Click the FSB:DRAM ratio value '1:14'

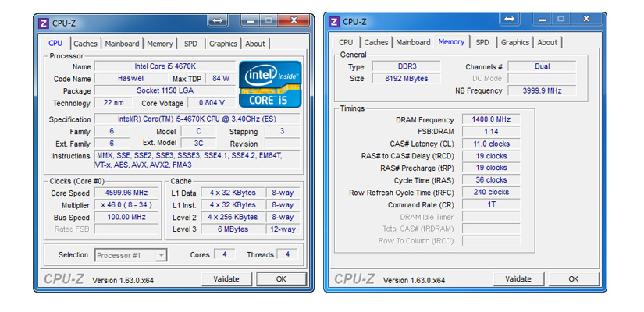tap(491, 131)
